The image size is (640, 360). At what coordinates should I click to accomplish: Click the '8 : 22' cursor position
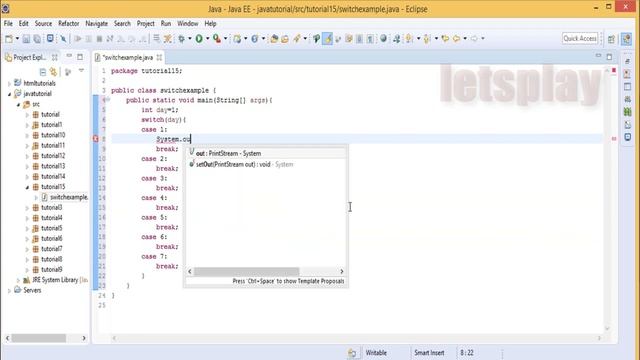coord(467,353)
